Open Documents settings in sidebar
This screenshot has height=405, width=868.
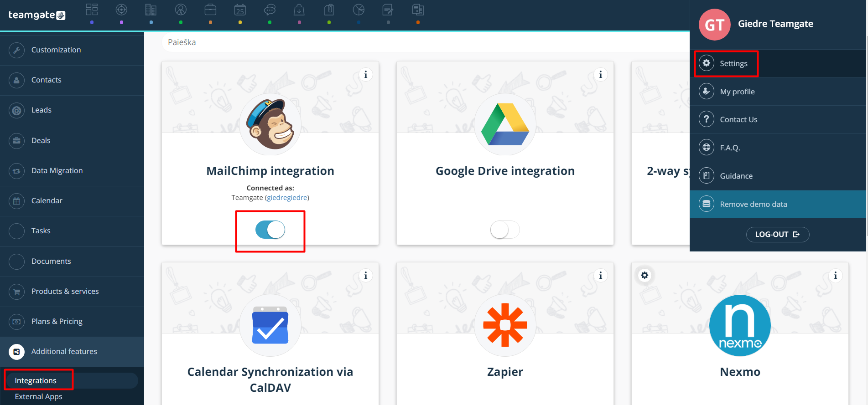point(72,261)
